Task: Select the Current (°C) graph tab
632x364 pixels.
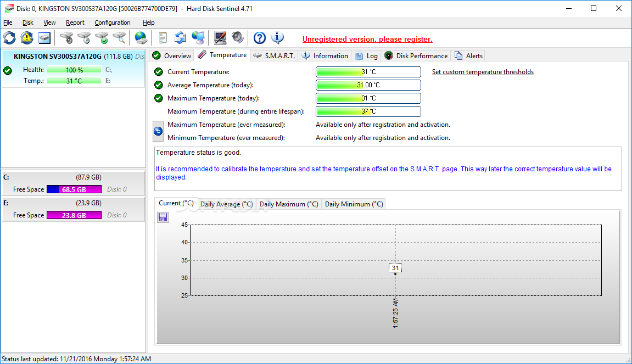Action: click(176, 203)
